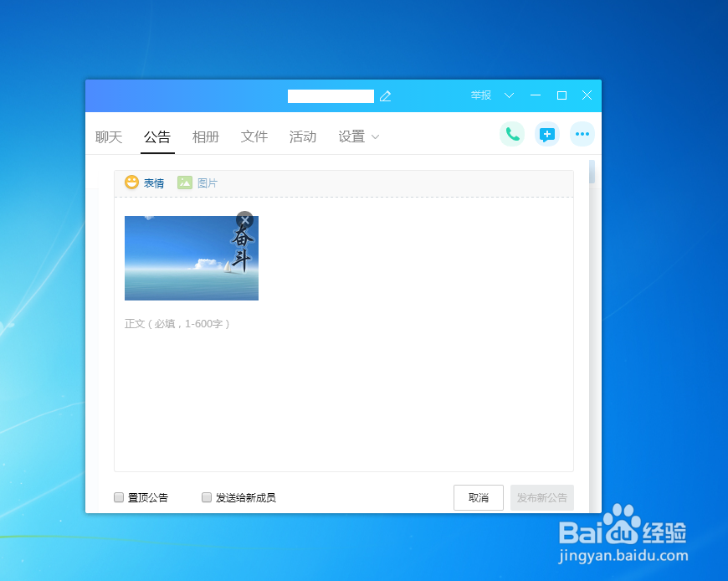Minimize the group window
Screen dimensions: 728x581
(536, 95)
